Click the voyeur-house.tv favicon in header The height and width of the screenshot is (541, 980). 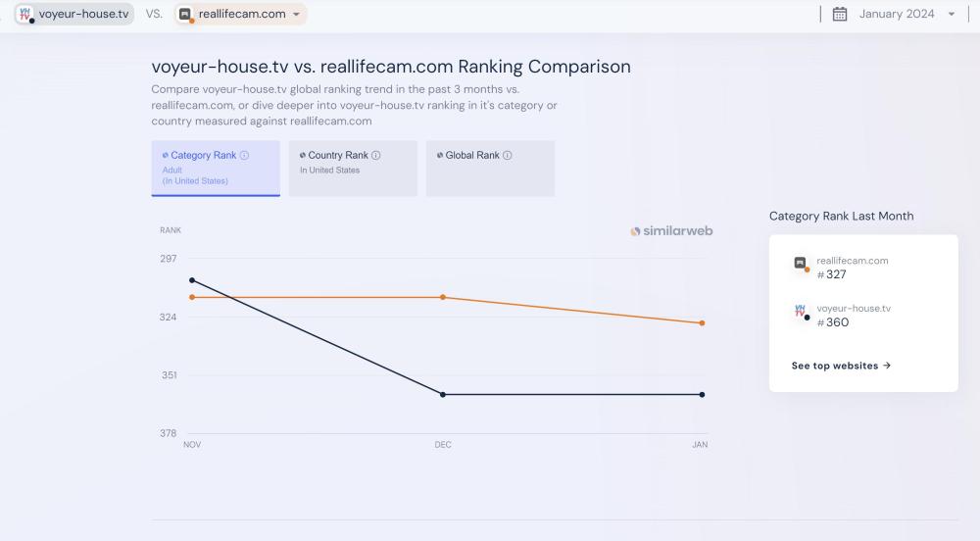coord(24,14)
